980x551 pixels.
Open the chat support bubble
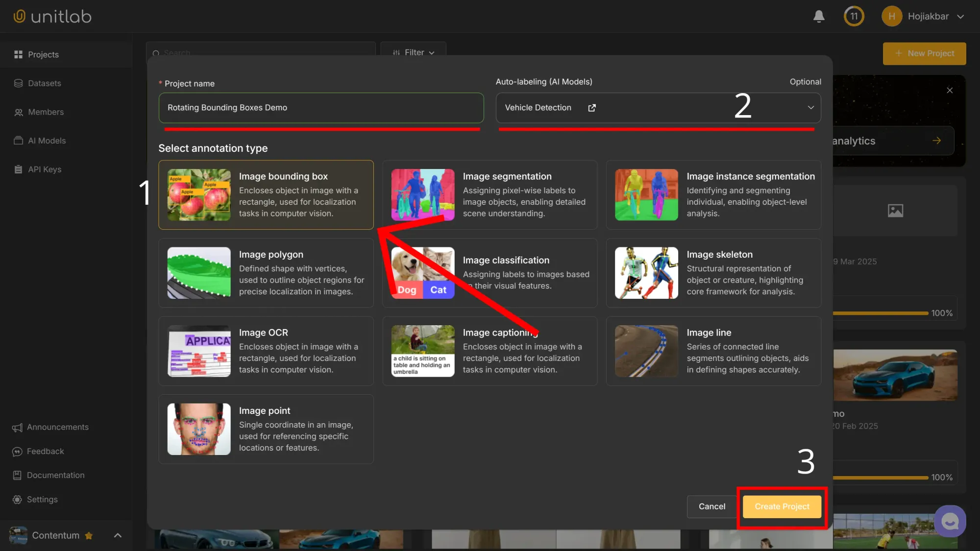pyautogui.click(x=950, y=521)
